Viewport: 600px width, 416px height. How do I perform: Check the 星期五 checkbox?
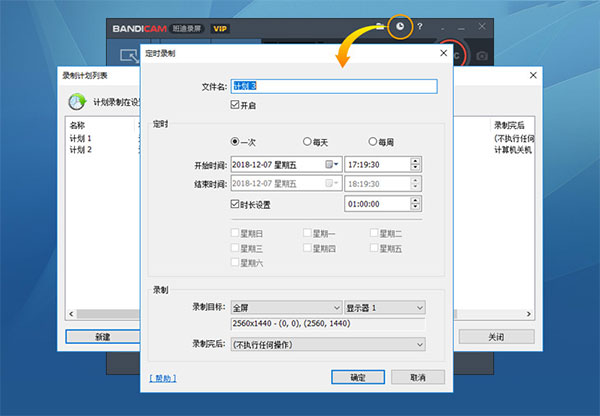(374, 248)
